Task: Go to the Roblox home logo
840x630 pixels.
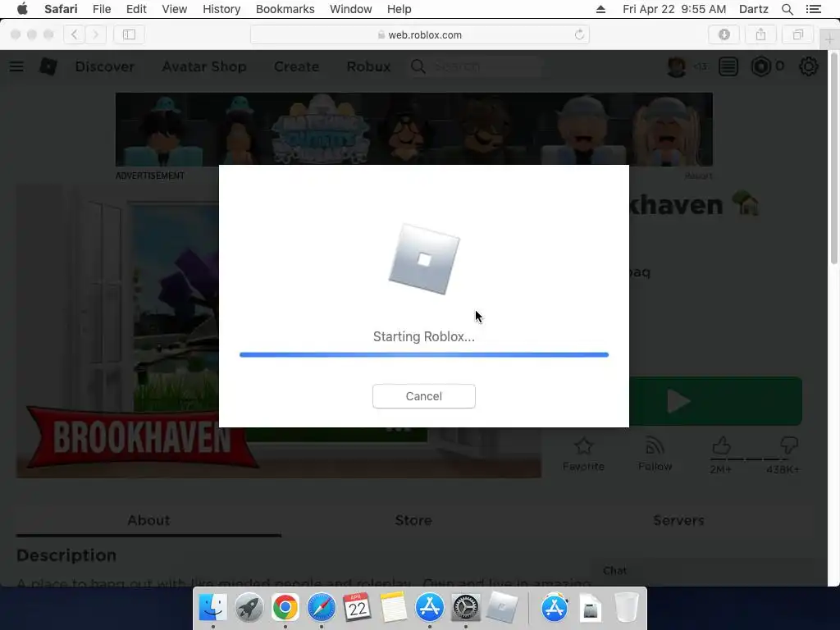Action: (x=48, y=66)
